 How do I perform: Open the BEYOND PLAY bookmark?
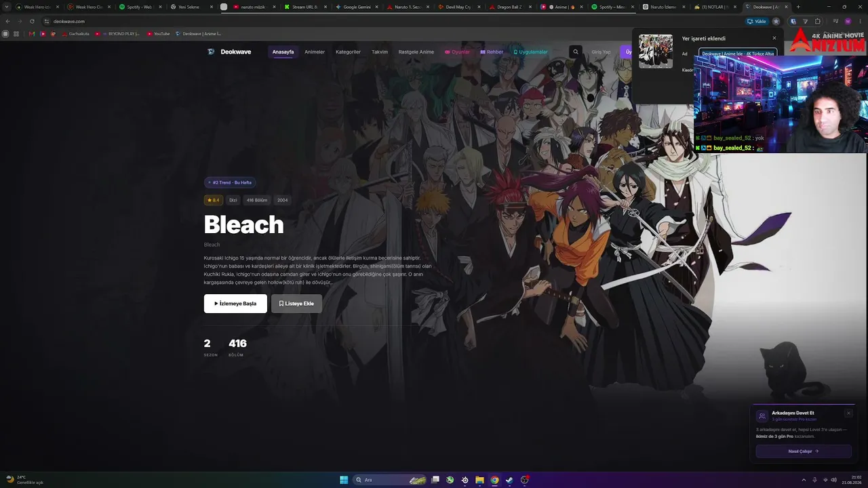click(117, 34)
